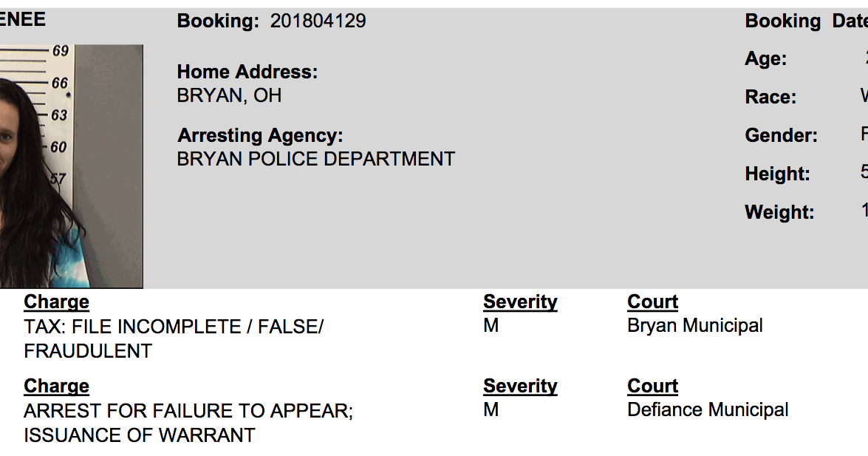868x456 pixels.
Task: Select the Gender field label
Action: coord(781,136)
